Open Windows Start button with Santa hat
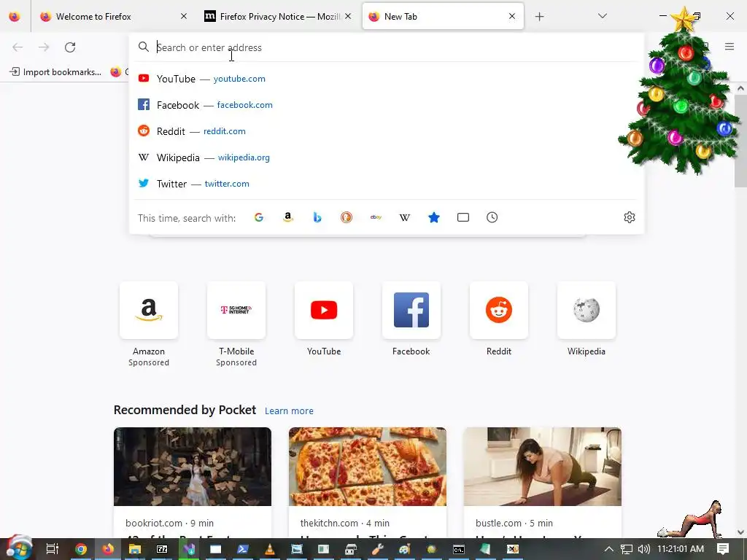 (x=18, y=548)
